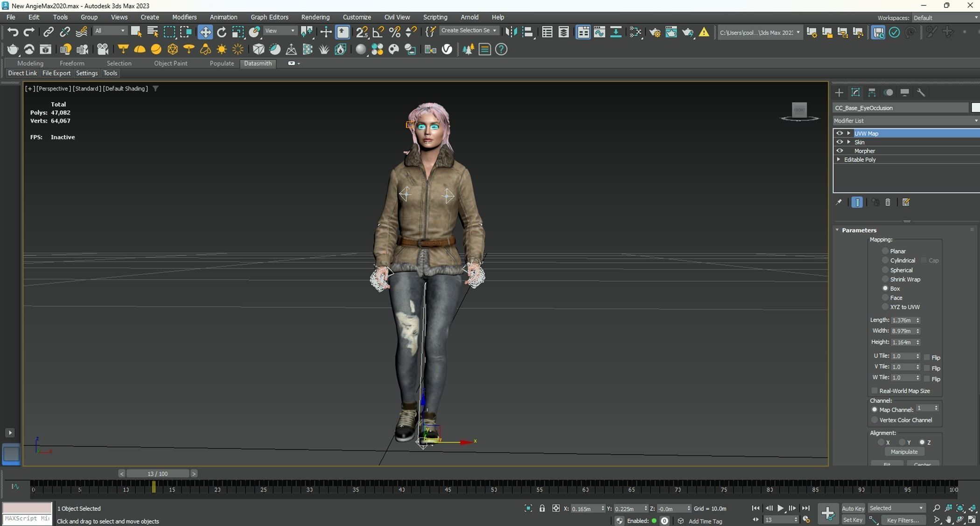Click the Auto Key button
This screenshot has width=980, height=526.
click(x=853, y=508)
